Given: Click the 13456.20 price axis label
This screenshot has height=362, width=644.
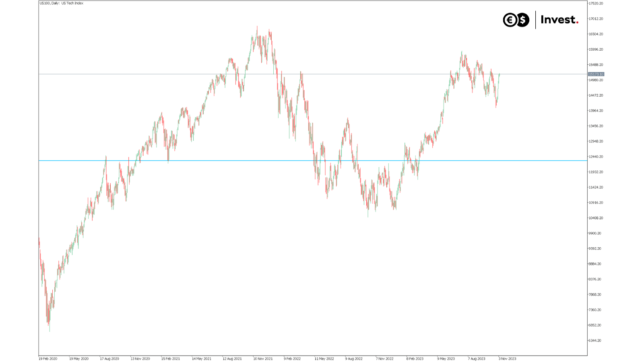Looking at the screenshot, I should pyautogui.click(x=596, y=126).
